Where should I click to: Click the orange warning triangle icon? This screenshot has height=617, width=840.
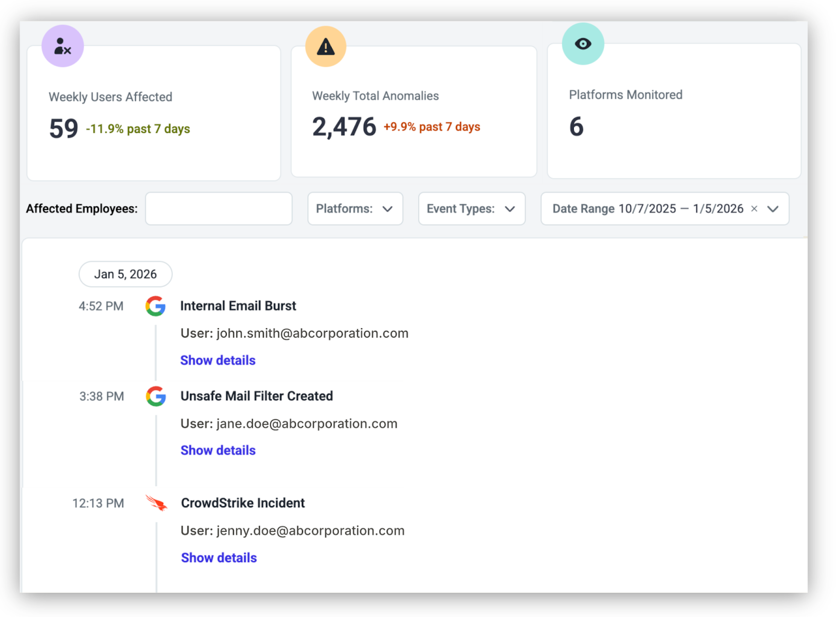click(x=325, y=47)
